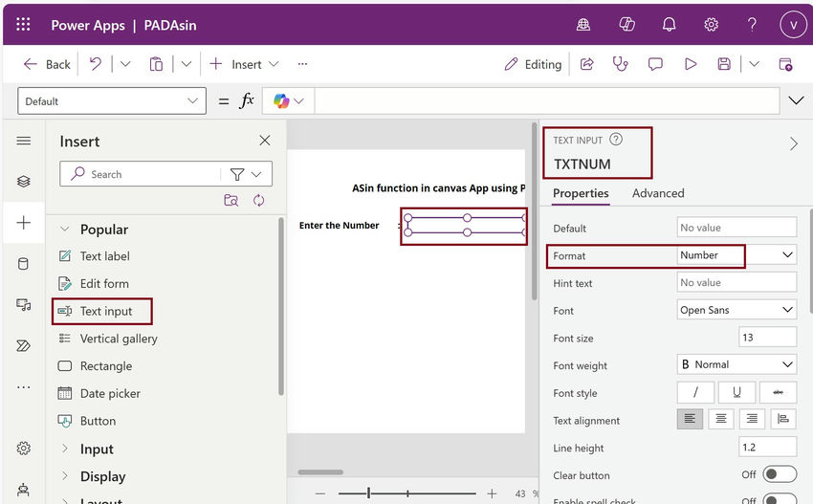The width and height of the screenshot is (813, 504).
Task: Set text alignment to center
Action: 721,419
